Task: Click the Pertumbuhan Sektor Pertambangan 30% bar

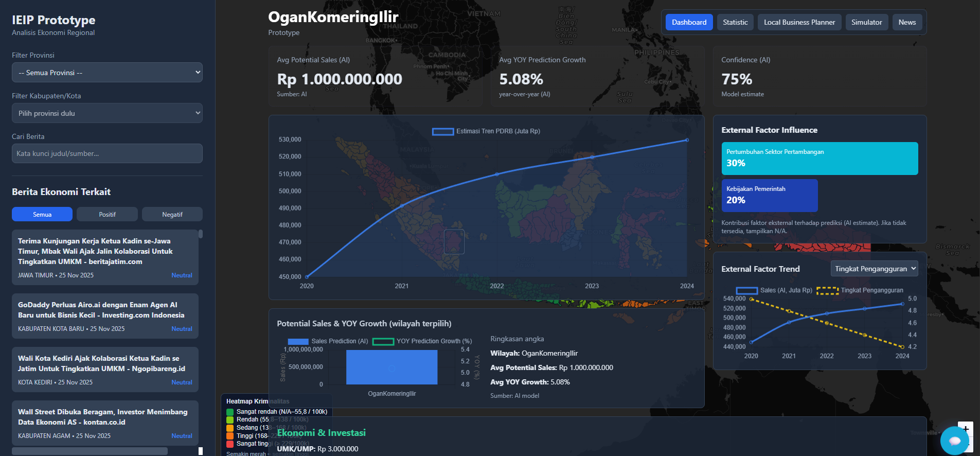Action: pyautogui.click(x=819, y=159)
